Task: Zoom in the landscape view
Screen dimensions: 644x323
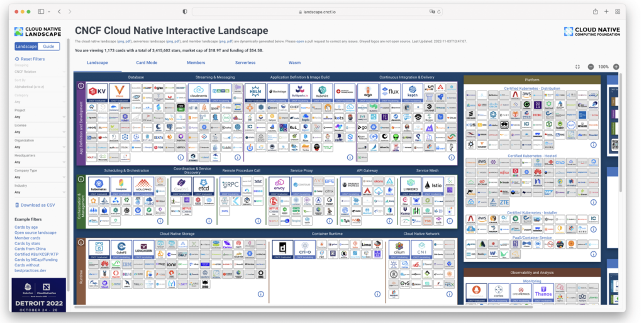Action: click(x=616, y=67)
